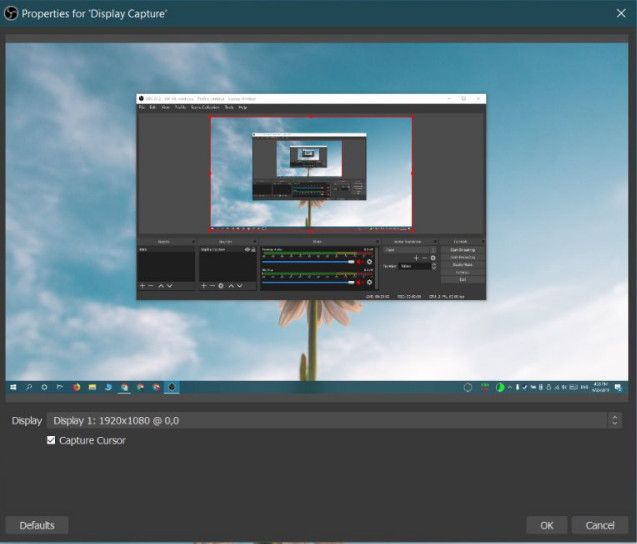Move the source up with the Sources up arrow
637x544 pixels.
pyautogui.click(x=231, y=286)
